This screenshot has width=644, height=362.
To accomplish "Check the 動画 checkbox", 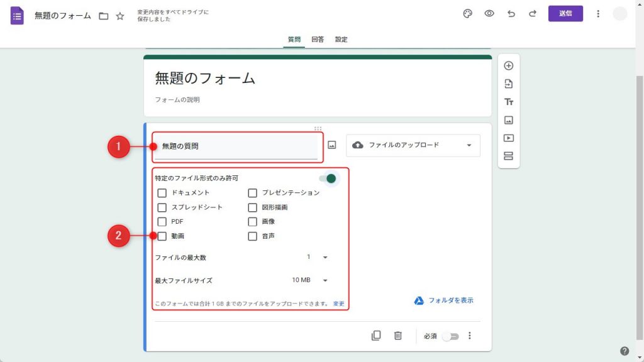I will point(162,236).
